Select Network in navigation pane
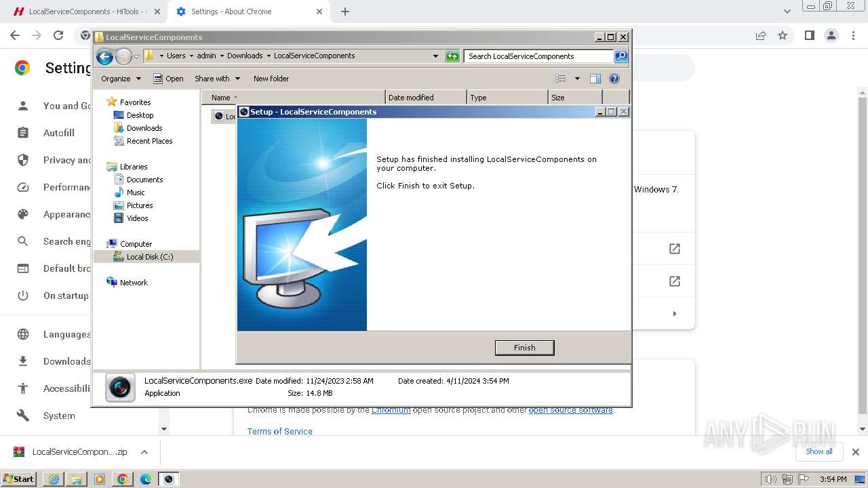The height and width of the screenshot is (488, 868). (134, 283)
